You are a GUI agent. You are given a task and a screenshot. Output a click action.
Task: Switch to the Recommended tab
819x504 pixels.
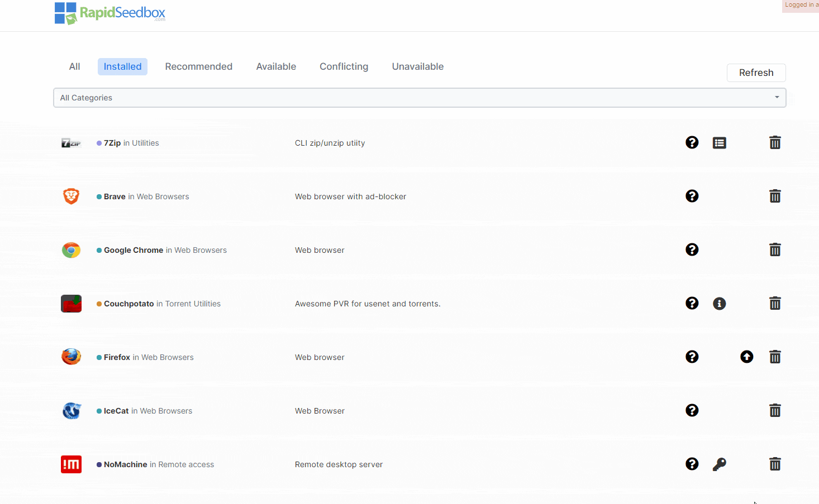coord(198,66)
